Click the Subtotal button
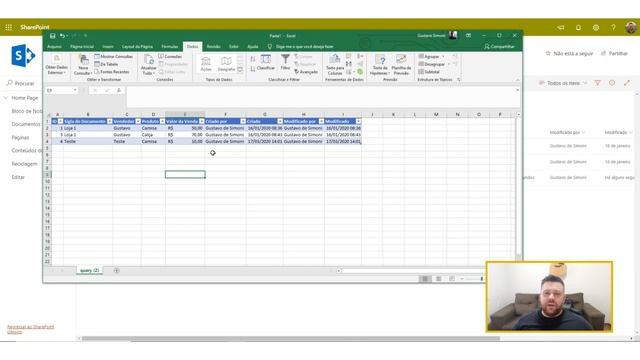This screenshot has height=360, width=640. [429, 72]
